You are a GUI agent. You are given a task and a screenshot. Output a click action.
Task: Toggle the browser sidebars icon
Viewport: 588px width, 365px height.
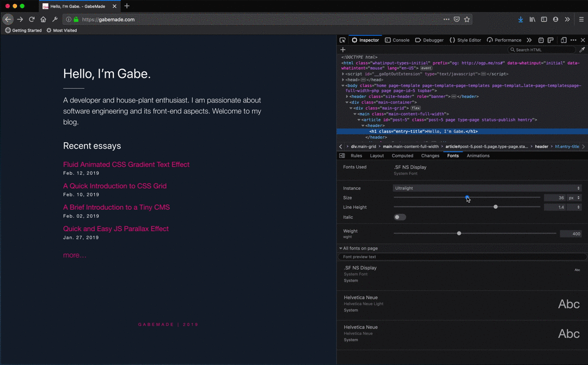(x=544, y=19)
